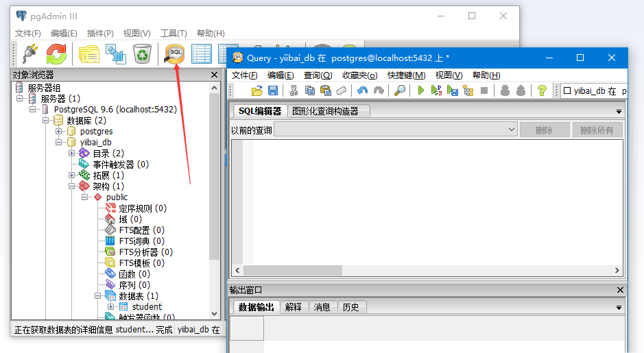
Task: Collapse the 数据库 (2) node
Action: pyautogui.click(x=45, y=120)
